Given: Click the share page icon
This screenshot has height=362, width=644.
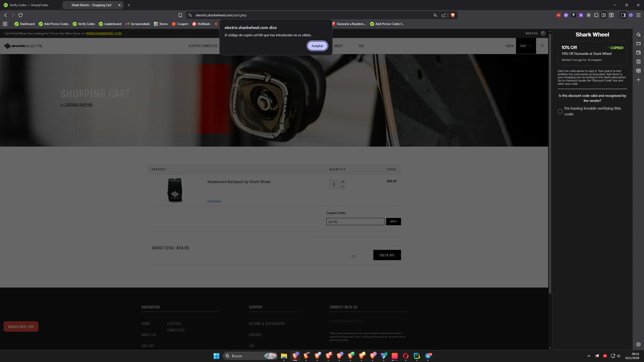Looking at the screenshot, I should [444, 15].
